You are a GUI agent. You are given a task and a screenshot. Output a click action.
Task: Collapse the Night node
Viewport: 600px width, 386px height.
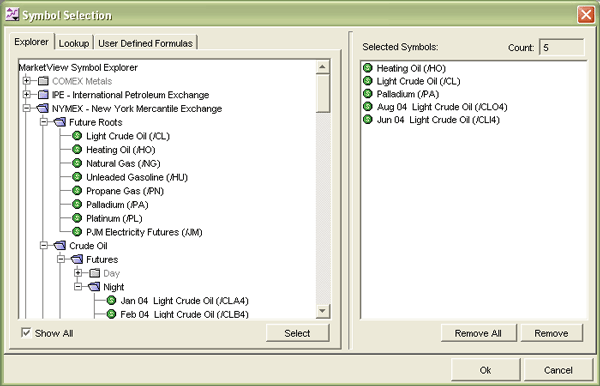(x=78, y=287)
